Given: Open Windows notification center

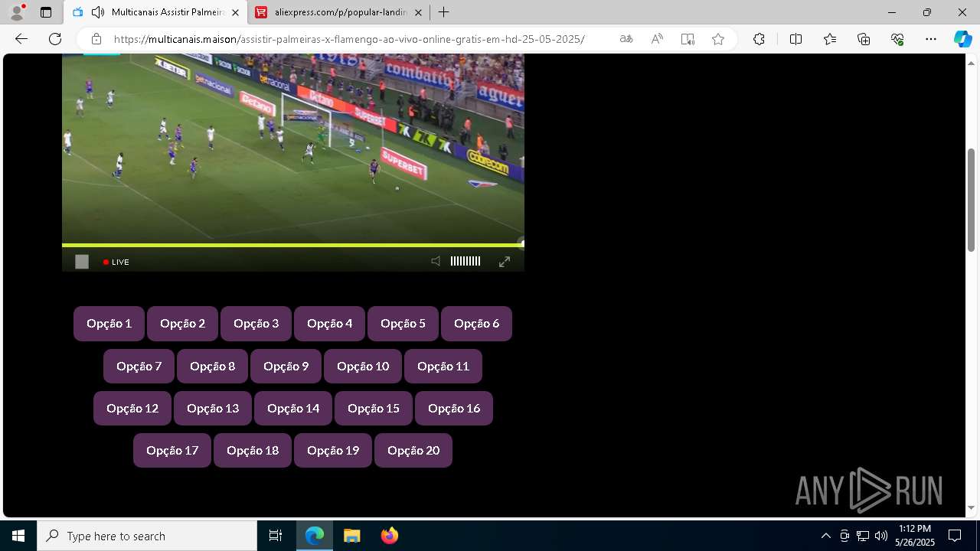Looking at the screenshot, I should 955,536.
